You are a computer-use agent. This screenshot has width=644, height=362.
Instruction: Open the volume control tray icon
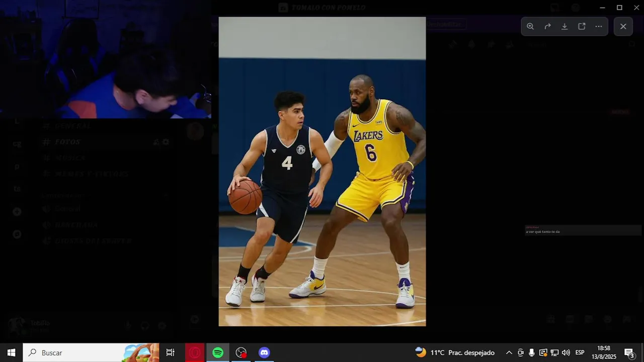[566, 352]
